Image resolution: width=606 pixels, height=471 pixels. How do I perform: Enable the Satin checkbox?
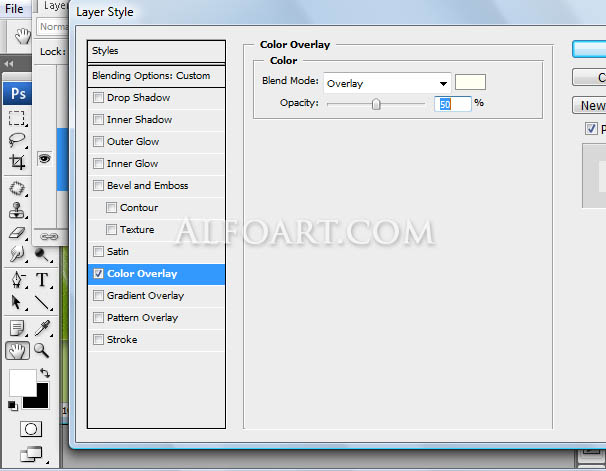(98, 252)
